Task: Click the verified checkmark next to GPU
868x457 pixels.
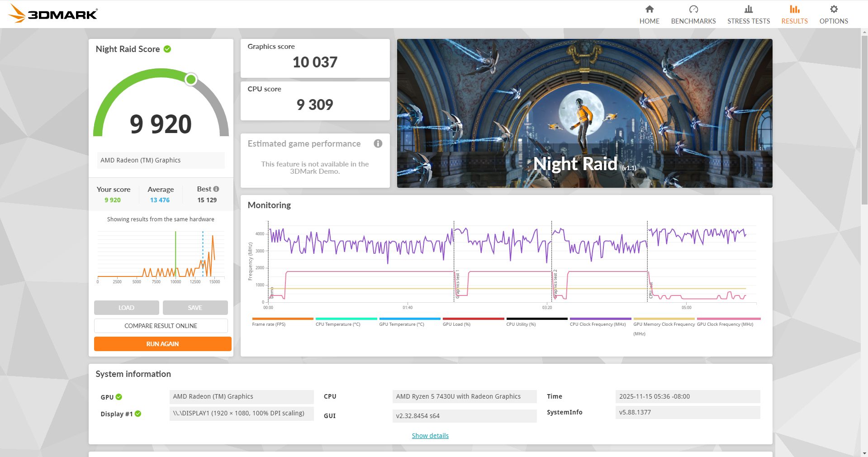Action: coord(119,397)
